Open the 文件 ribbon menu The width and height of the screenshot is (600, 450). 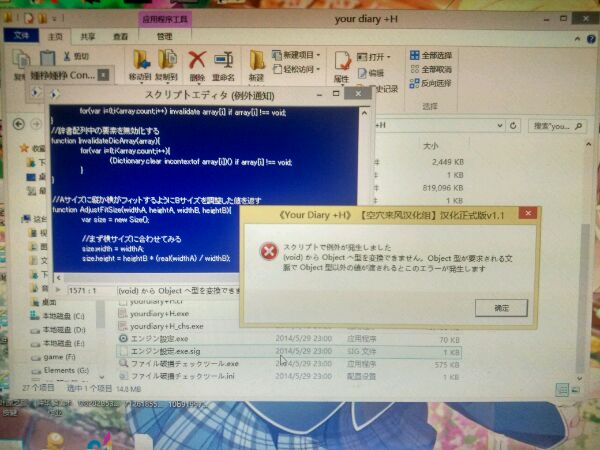pyautogui.click(x=21, y=36)
